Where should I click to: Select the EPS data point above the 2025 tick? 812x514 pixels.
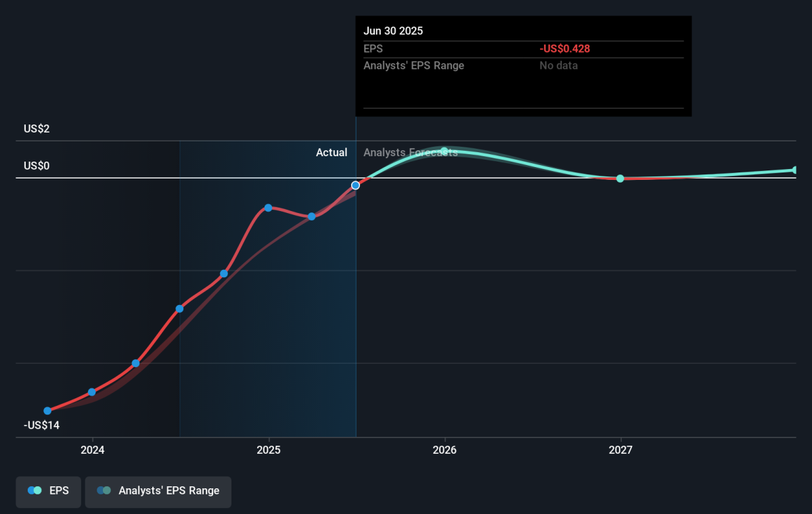point(269,208)
